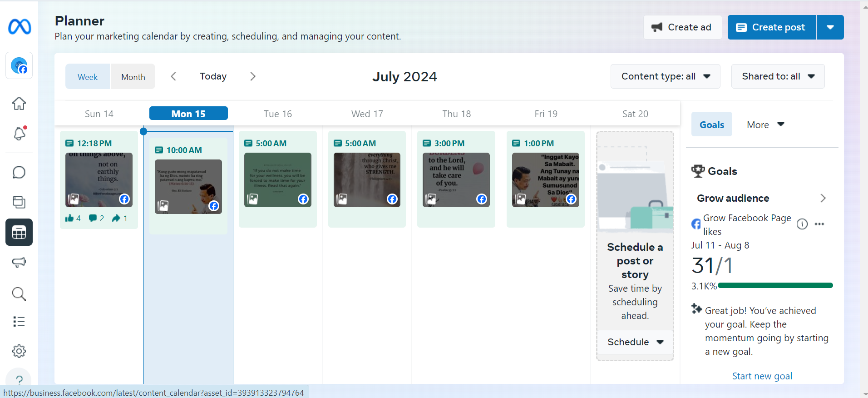Viewport: 868px width, 398px height.
Task: Open Thursday's 3:00 PM post thumbnail
Action: (x=456, y=180)
